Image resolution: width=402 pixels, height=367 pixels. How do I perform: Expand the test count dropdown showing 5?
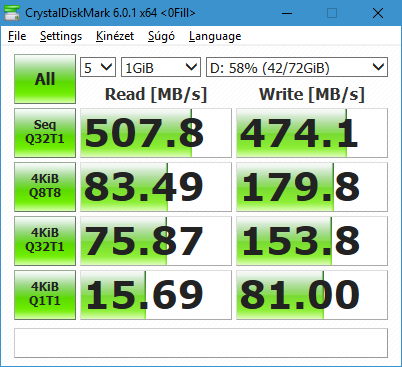point(98,67)
